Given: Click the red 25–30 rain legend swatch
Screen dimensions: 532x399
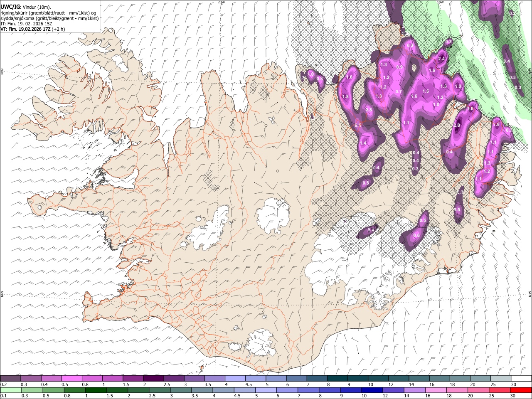Looking at the screenshot, I should 500,390.
